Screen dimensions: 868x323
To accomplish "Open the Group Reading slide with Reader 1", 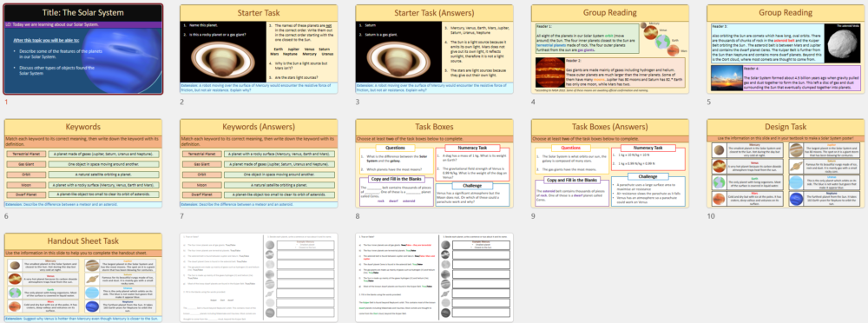I will pyautogui.click(x=610, y=49).
